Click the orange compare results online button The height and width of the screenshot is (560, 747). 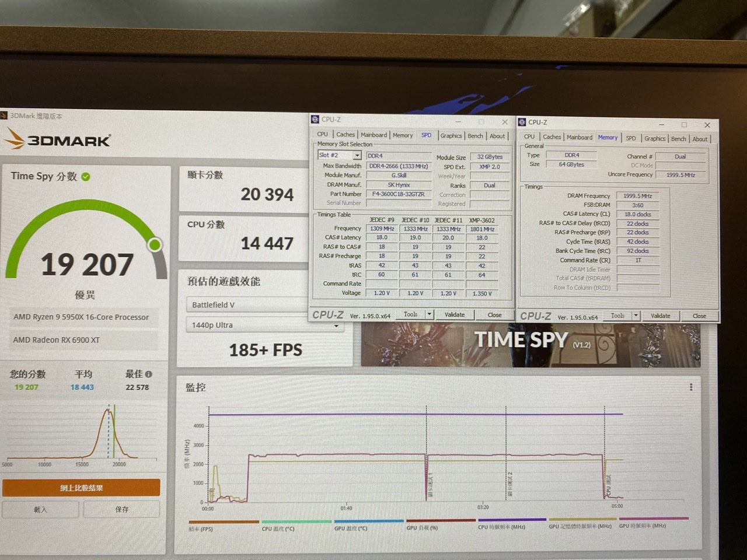81,488
